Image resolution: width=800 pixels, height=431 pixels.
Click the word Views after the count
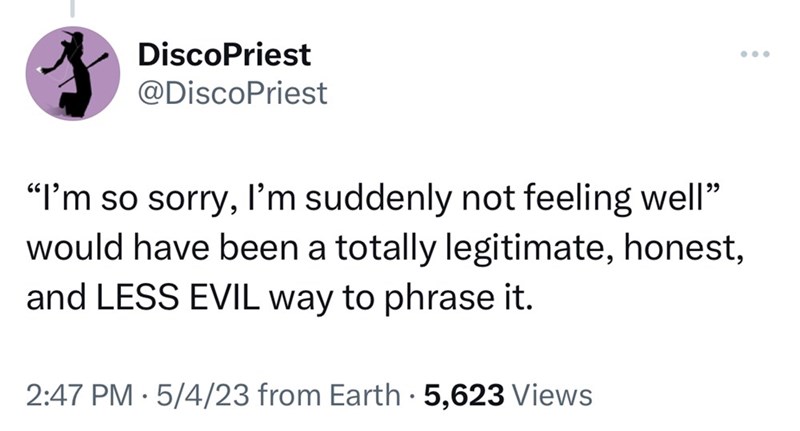pos(552,395)
